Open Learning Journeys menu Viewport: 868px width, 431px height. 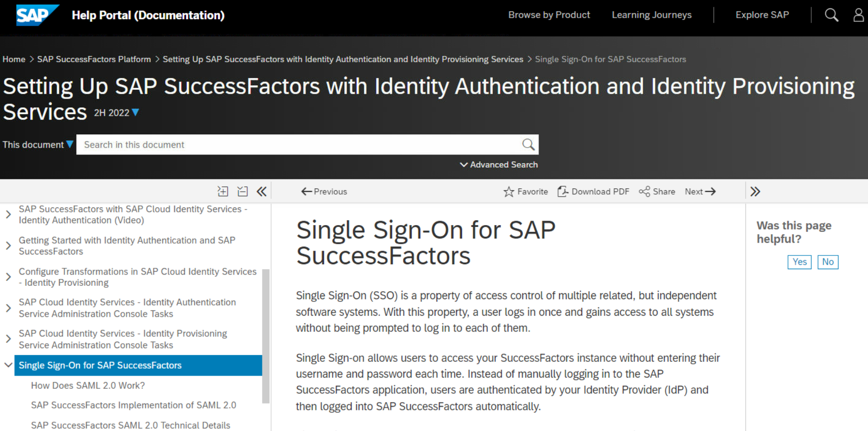652,15
